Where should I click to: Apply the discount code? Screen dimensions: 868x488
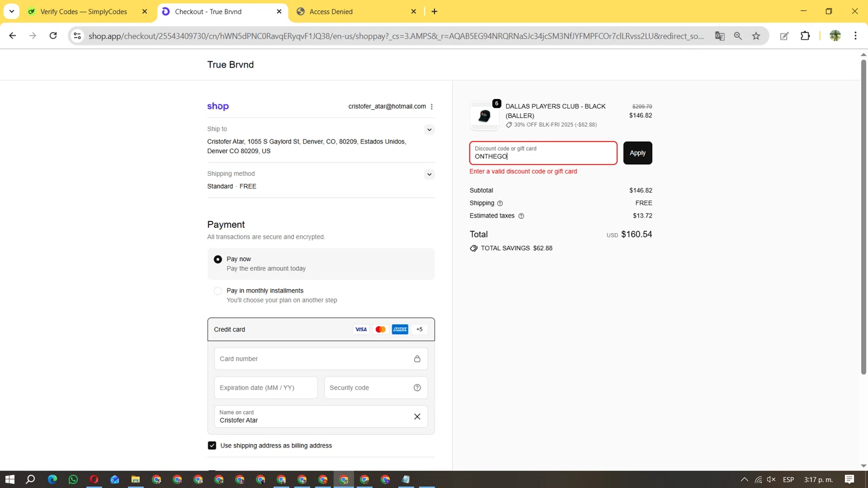point(638,153)
